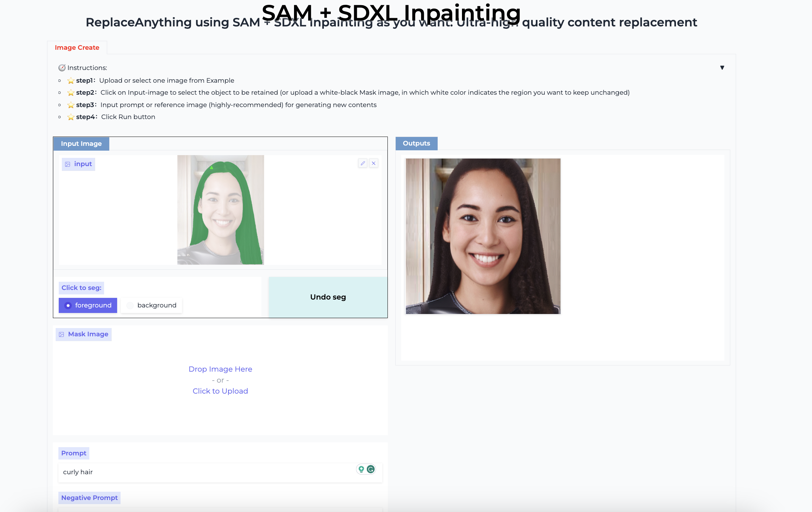Select the foreground radio option
This screenshot has width=812, height=512.
(68, 305)
